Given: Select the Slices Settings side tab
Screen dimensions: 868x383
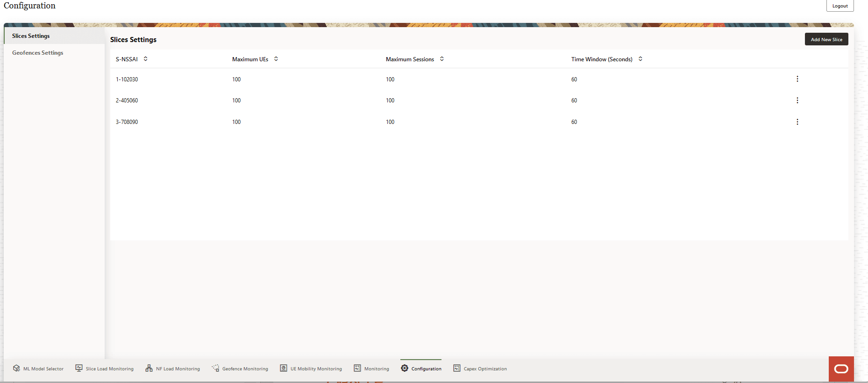Looking at the screenshot, I should pos(54,36).
